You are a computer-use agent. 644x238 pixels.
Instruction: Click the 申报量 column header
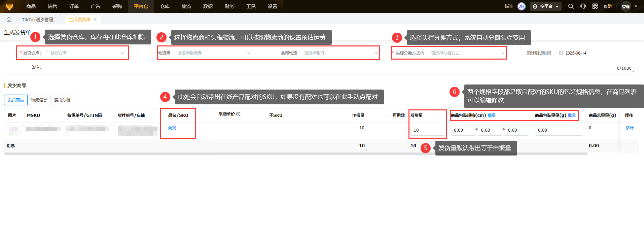click(x=358, y=115)
